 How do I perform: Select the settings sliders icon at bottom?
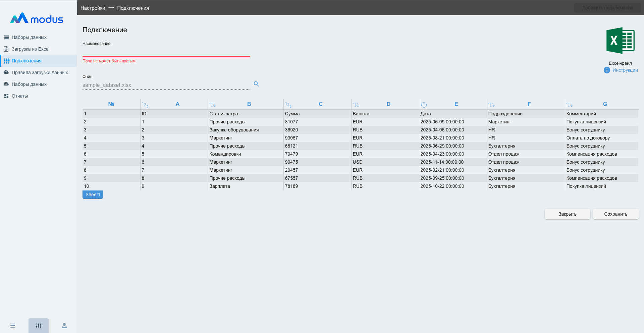[x=39, y=326]
